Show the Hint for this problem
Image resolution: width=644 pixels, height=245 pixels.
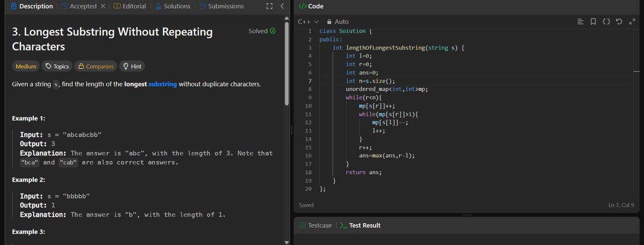(133, 66)
